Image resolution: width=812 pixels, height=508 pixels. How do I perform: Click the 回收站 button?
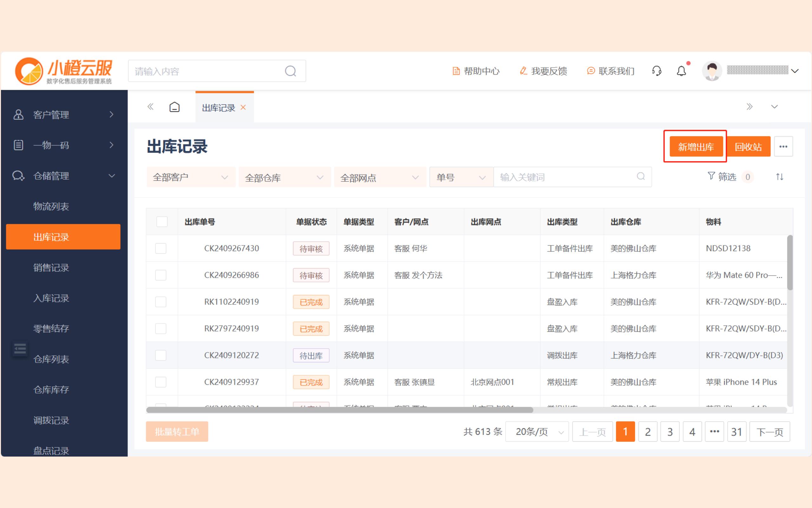[x=748, y=146]
